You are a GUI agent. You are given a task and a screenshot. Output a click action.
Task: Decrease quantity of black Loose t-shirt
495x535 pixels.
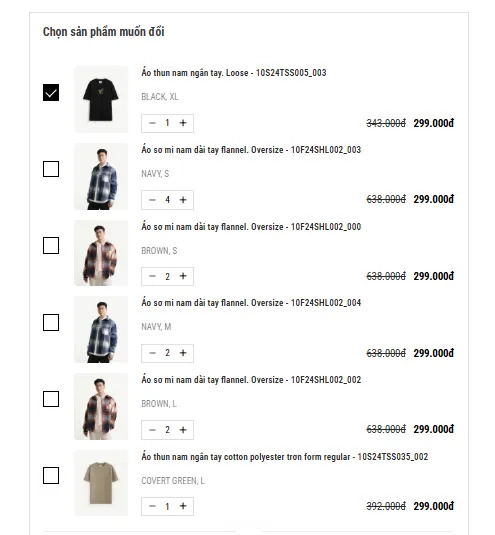coord(152,123)
